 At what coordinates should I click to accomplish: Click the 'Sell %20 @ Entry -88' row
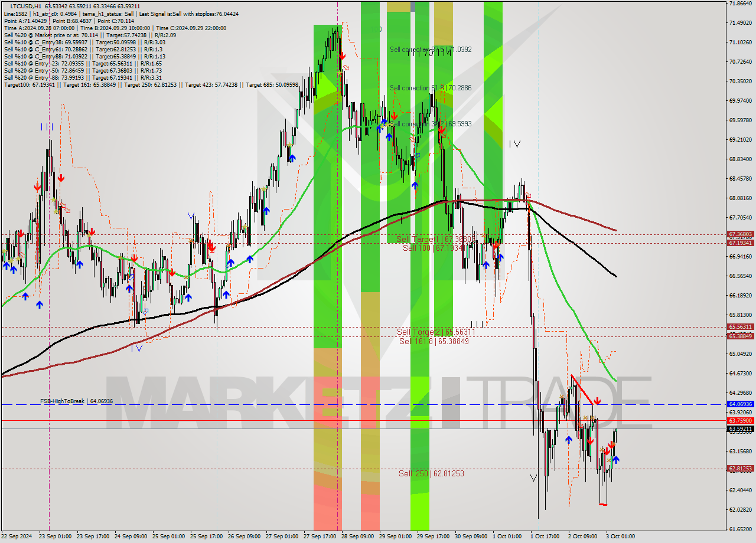pyautogui.click(x=83, y=77)
